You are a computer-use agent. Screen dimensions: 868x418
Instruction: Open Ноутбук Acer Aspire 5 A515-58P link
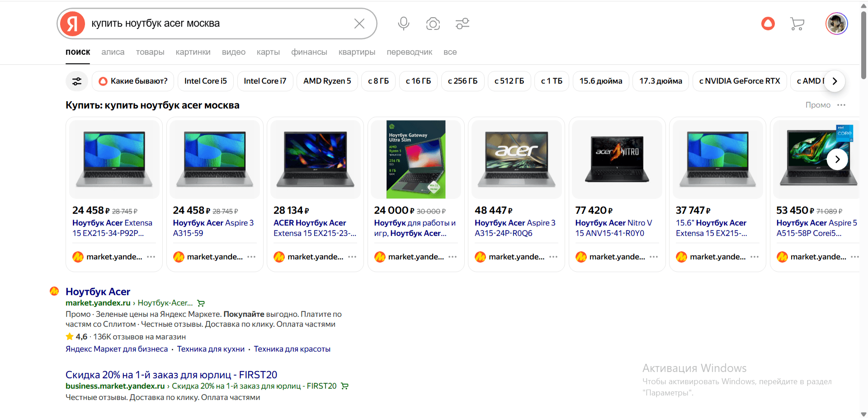[816, 228]
